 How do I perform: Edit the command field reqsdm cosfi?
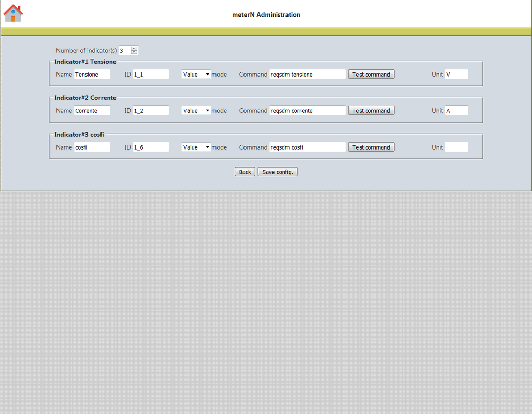pos(307,147)
